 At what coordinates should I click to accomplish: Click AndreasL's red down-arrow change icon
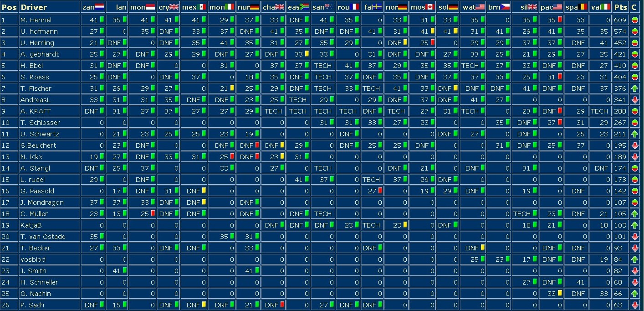[x=634, y=100]
